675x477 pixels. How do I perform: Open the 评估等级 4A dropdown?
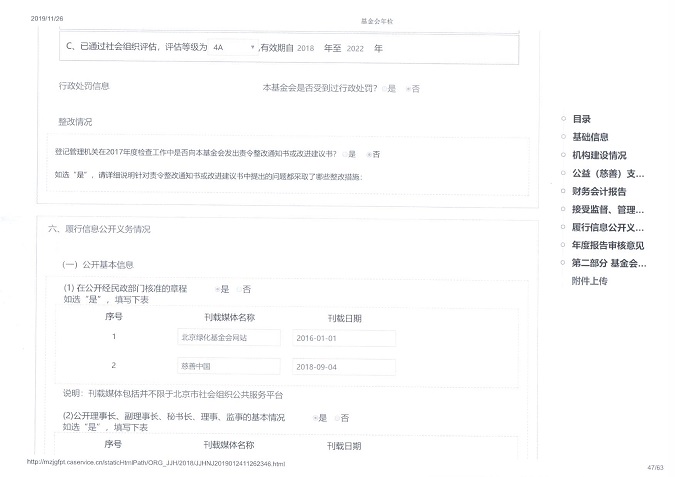[233, 47]
